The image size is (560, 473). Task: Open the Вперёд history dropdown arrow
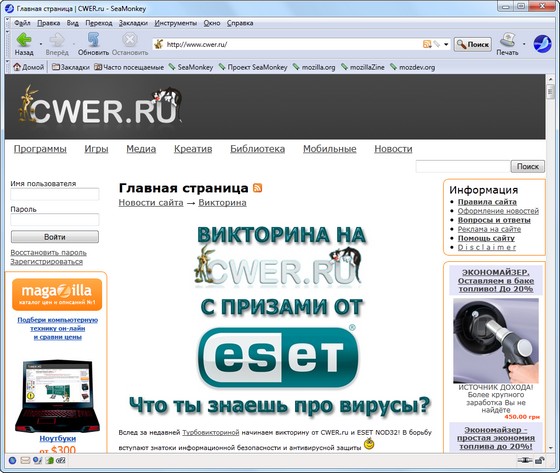click(x=74, y=44)
